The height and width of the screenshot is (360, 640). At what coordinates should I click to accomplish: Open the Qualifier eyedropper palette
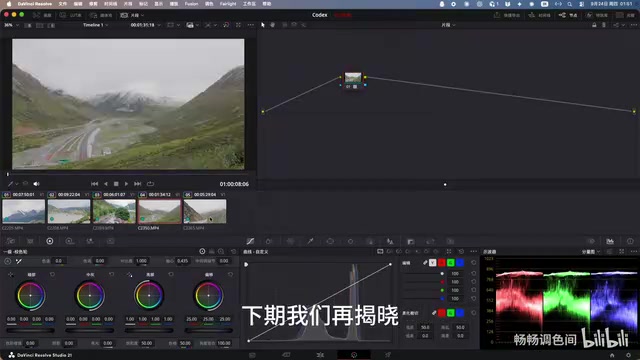tap(310, 241)
